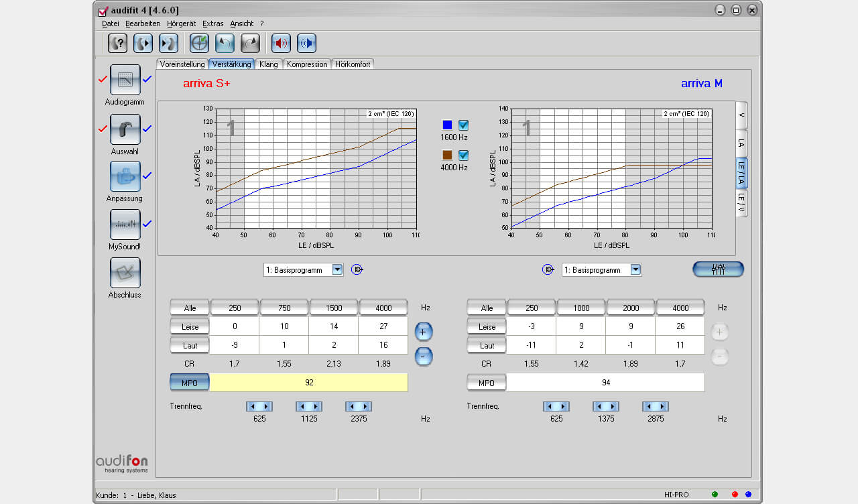Click the red speaker toolbar icon
This screenshot has height=504, width=858.
pyautogui.click(x=281, y=44)
